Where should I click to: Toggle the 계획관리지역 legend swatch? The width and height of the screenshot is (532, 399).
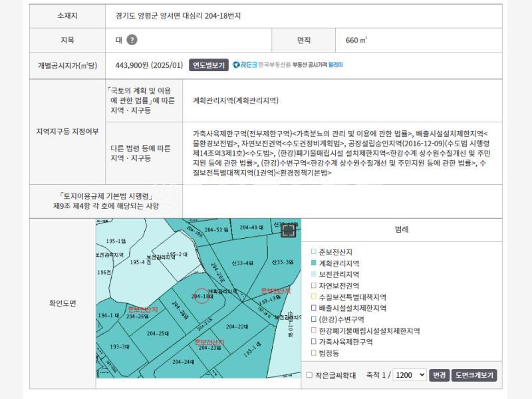(x=313, y=263)
